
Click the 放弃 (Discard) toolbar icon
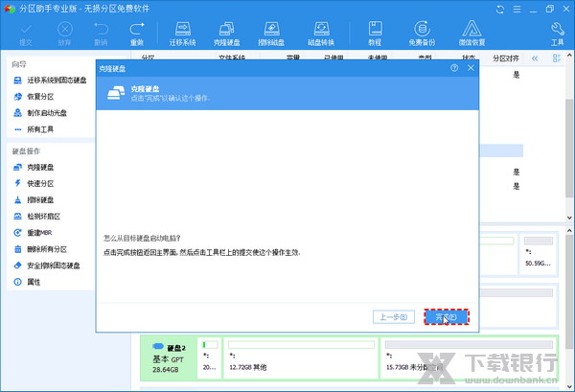click(64, 35)
